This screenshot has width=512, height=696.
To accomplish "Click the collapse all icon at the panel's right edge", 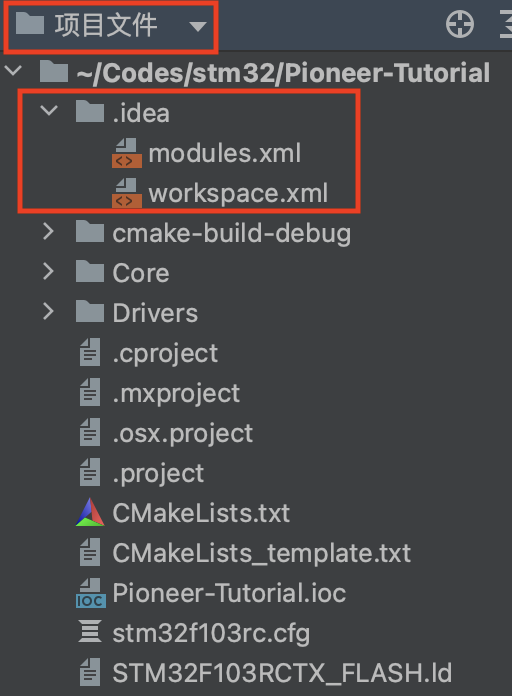I will coord(506,24).
